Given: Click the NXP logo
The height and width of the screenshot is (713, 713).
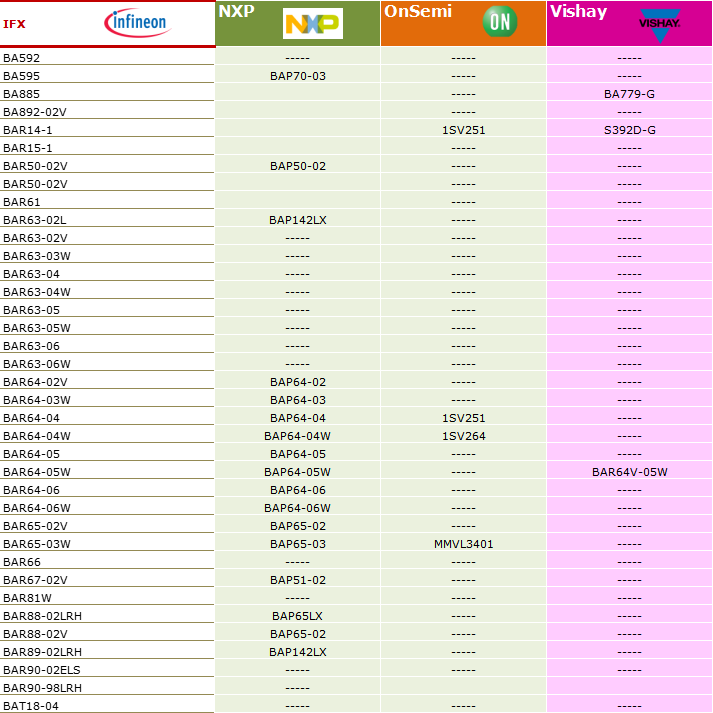Looking at the screenshot, I should pyautogui.click(x=313, y=24).
